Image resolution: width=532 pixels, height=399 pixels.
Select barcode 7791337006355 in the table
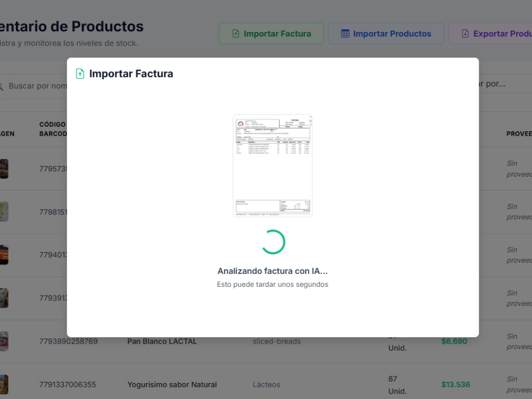point(68,385)
